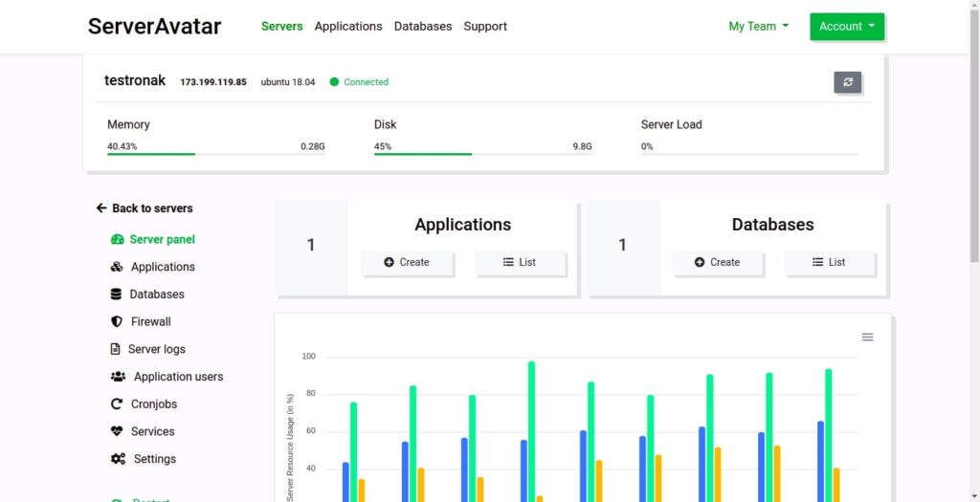
Task: Open the Support menu item
Action: pos(485,26)
